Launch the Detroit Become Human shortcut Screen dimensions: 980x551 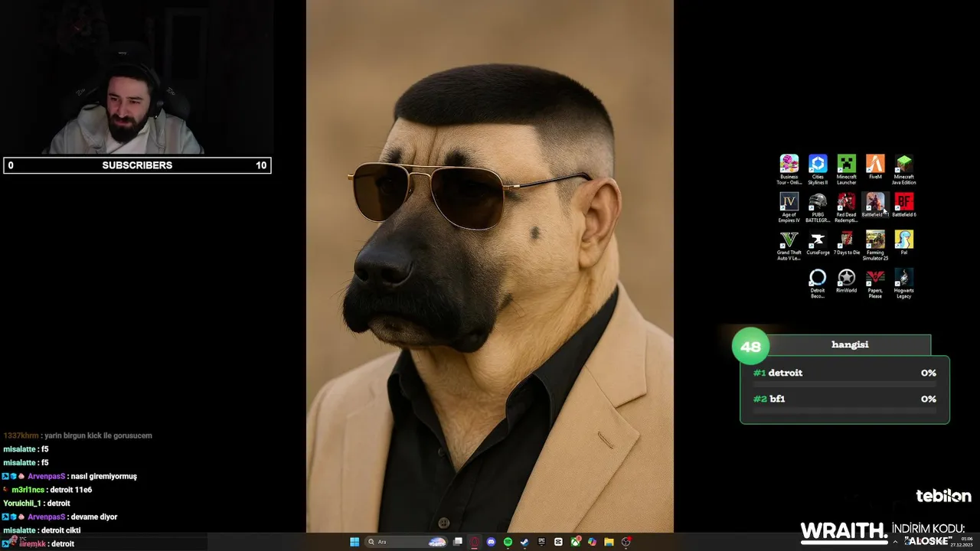[818, 283]
